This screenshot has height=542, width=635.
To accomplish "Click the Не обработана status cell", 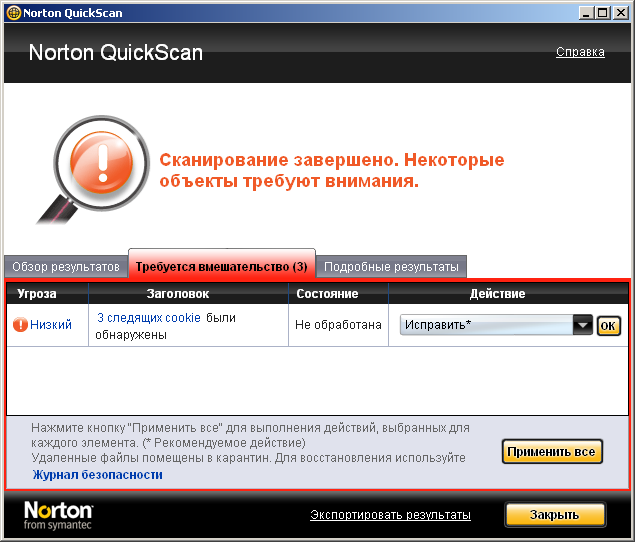I will pos(338,325).
